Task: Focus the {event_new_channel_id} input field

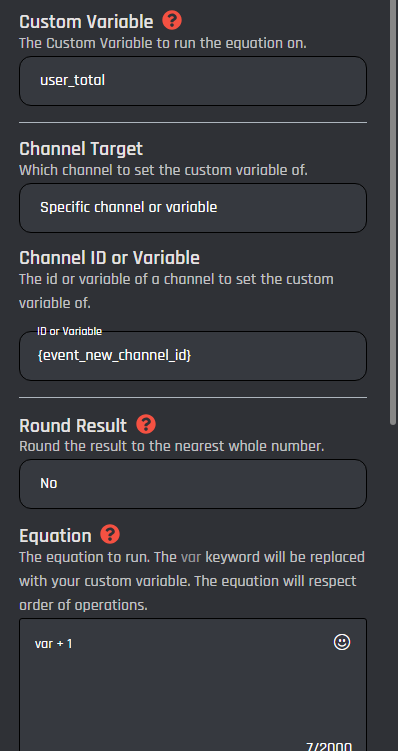Action: click(193, 356)
